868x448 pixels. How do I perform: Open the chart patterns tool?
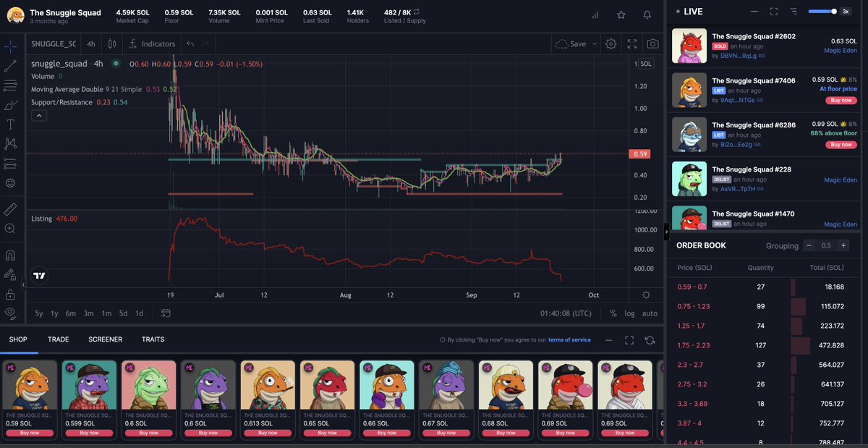pos(10,144)
